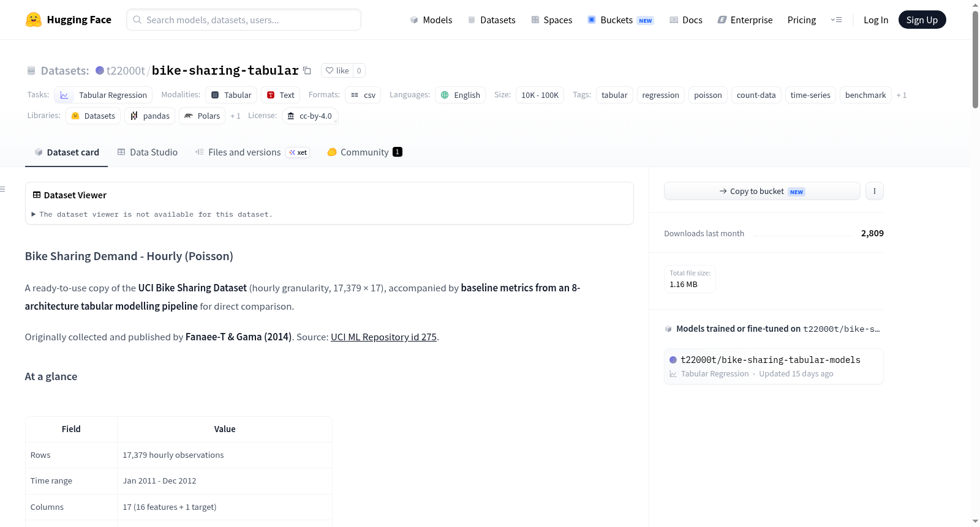Screen dimensions: 980x527
Task: Click the like count number
Action: point(359,70)
